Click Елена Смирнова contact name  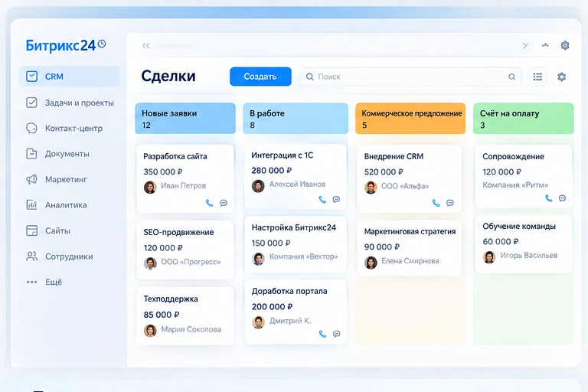[410, 261]
